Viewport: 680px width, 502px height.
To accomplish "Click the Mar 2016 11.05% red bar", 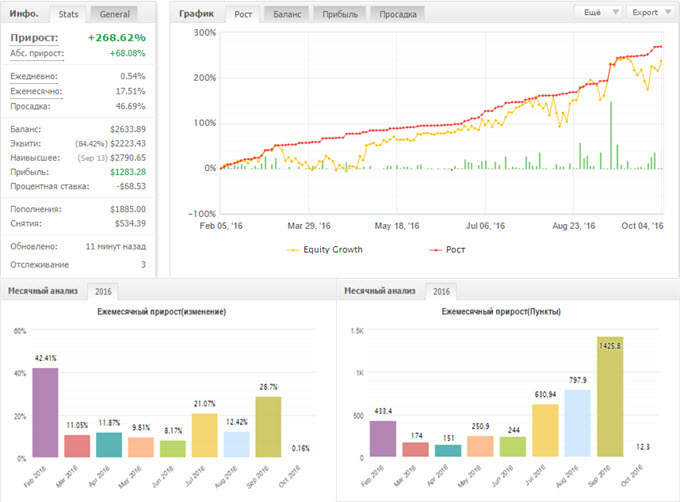I will pyautogui.click(x=77, y=446).
